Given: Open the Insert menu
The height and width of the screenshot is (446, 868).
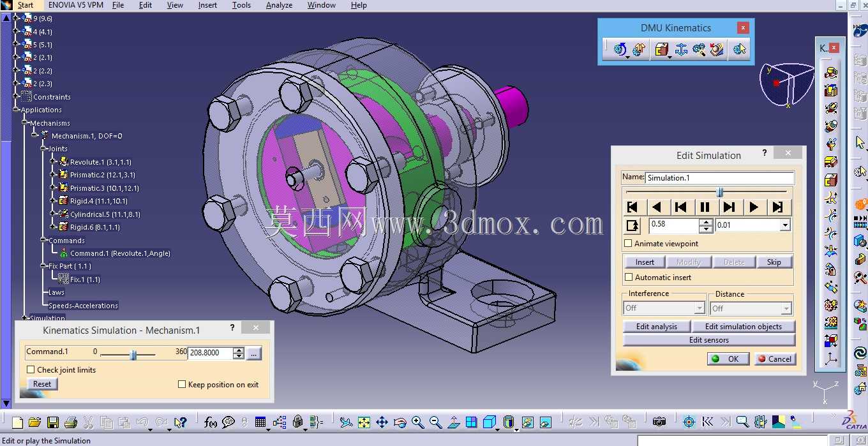Looking at the screenshot, I should point(207,5).
